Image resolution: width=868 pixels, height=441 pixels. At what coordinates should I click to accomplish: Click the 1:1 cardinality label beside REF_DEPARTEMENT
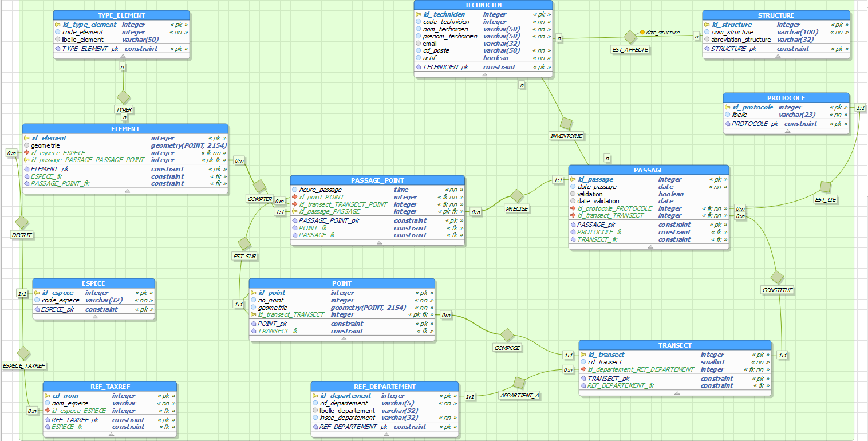[x=469, y=396]
